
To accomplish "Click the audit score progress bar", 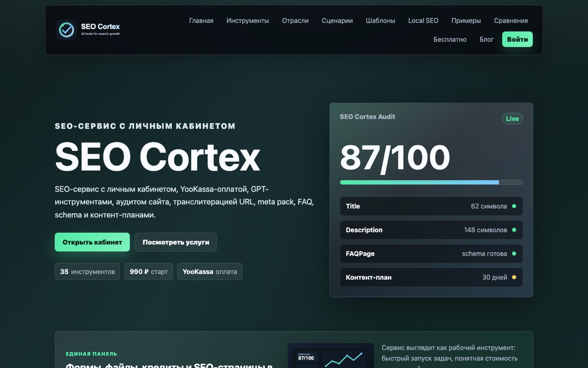I will (431, 183).
